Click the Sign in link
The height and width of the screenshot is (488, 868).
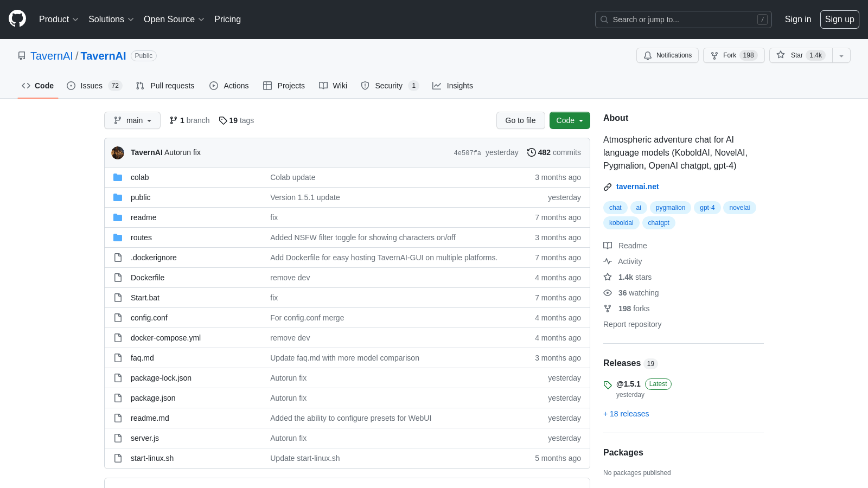798,19
